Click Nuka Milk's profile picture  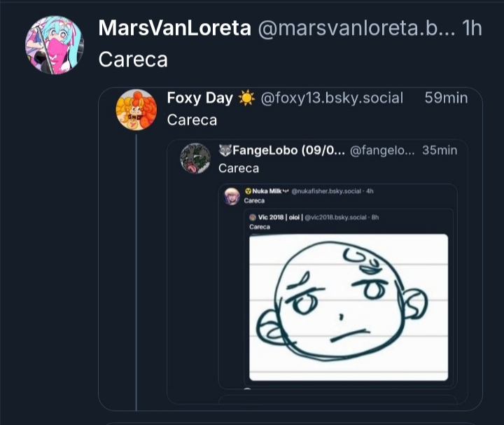(232, 196)
